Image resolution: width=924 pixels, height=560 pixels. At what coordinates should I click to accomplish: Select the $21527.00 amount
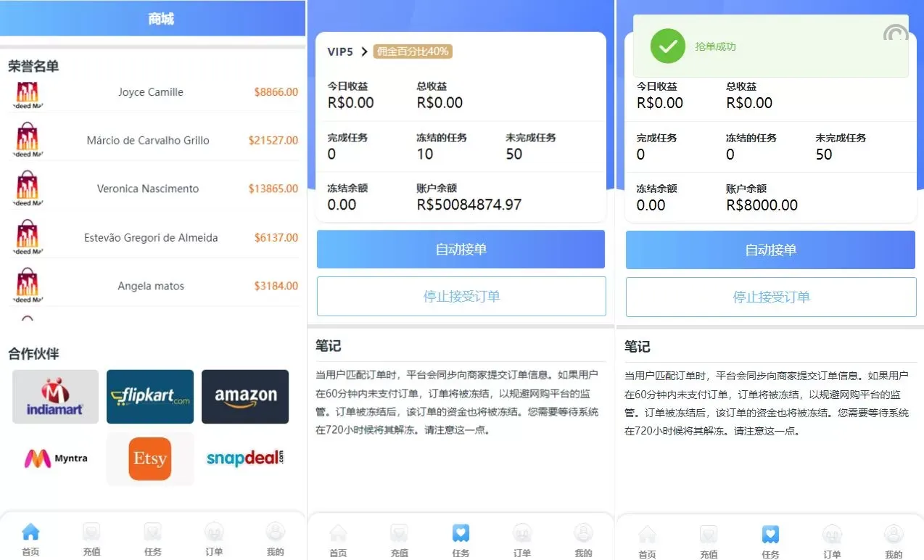coord(273,140)
